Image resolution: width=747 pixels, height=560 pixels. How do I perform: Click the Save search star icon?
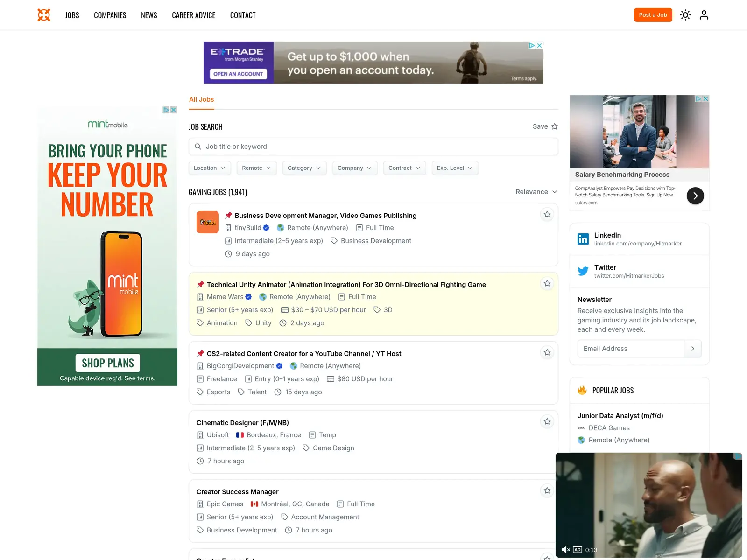555,126
